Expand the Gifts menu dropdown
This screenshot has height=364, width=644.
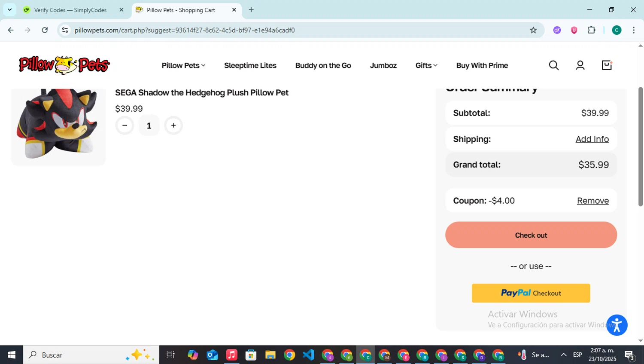tap(426, 65)
